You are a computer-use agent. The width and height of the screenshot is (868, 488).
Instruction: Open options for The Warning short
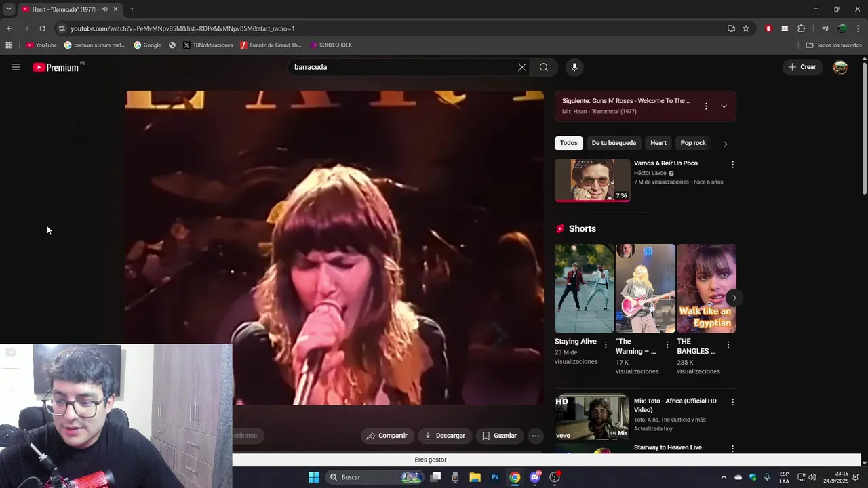click(667, 345)
